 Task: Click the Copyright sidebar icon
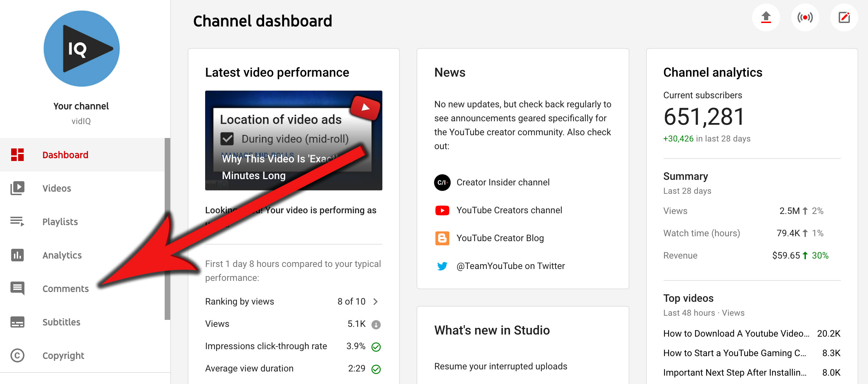(17, 355)
